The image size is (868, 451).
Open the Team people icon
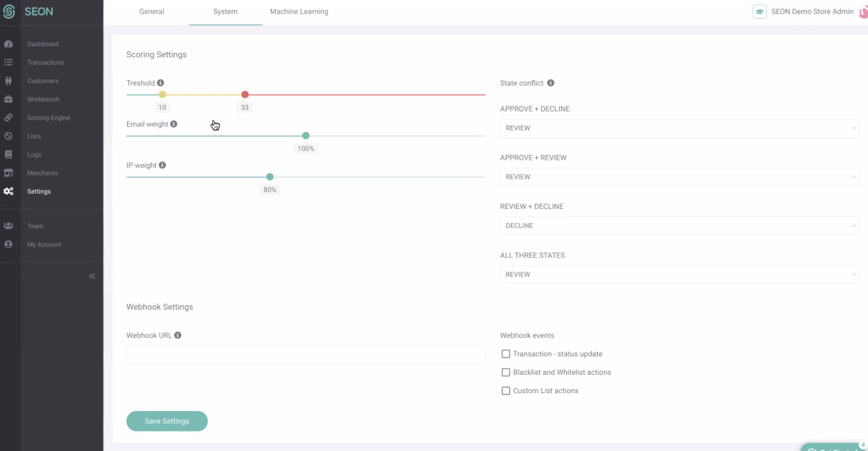pyautogui.click(x=8, y=226)
